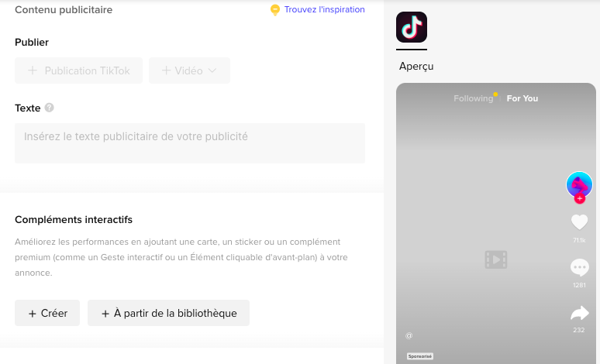The image size is (600, 364).
Task: Expand the "Vidéo" dropdown
Action: pyautogui.click(x=189, y=70)
